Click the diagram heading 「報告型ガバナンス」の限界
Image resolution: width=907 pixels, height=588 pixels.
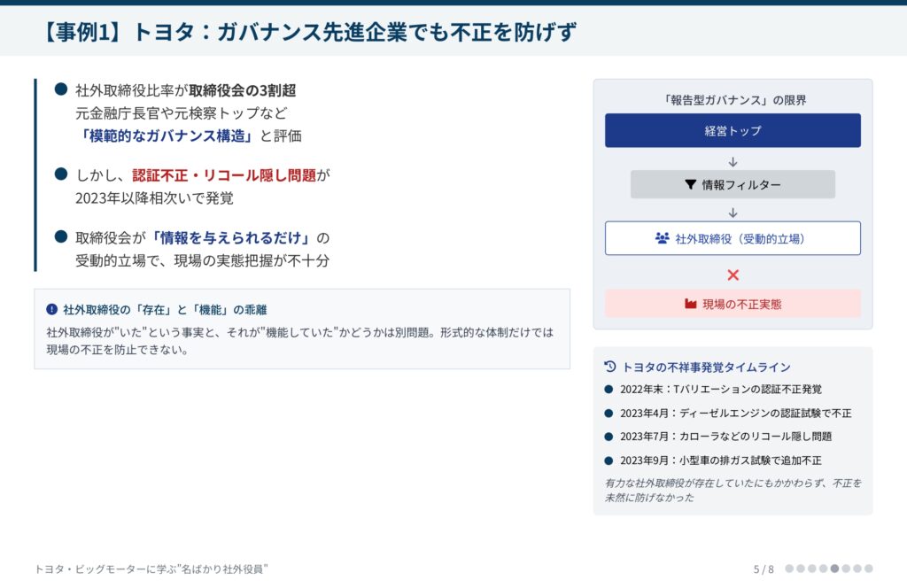click(733, 100)
